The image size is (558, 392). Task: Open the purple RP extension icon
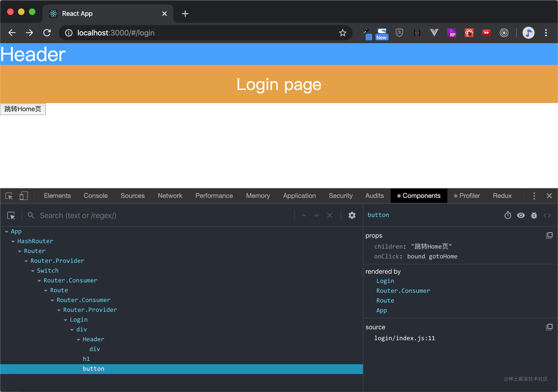451,33
